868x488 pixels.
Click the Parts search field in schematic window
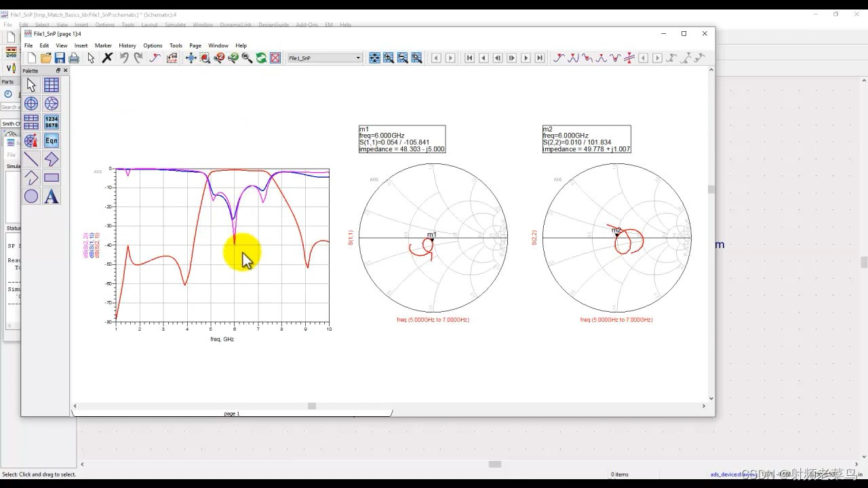[x=9, y=107]
